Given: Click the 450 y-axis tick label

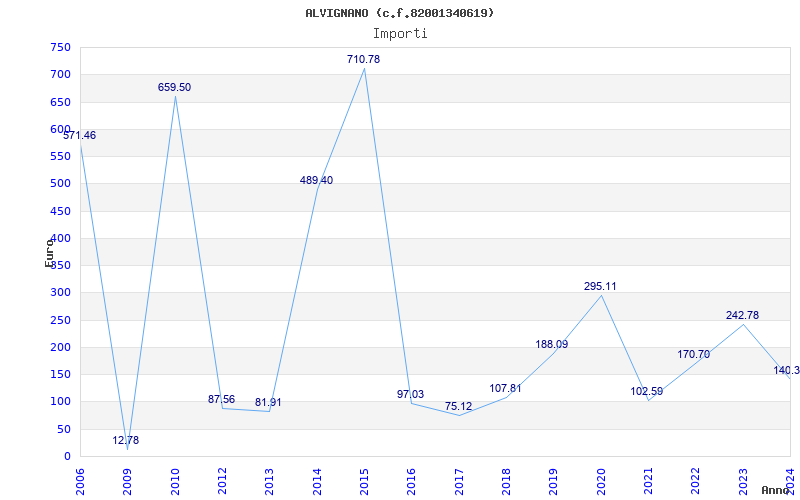Looking at the screenshot, I should point(61,211).
